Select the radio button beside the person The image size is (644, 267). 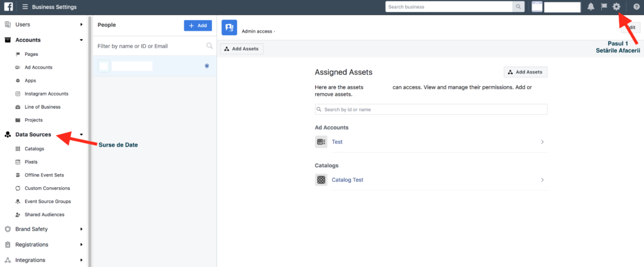207,66
